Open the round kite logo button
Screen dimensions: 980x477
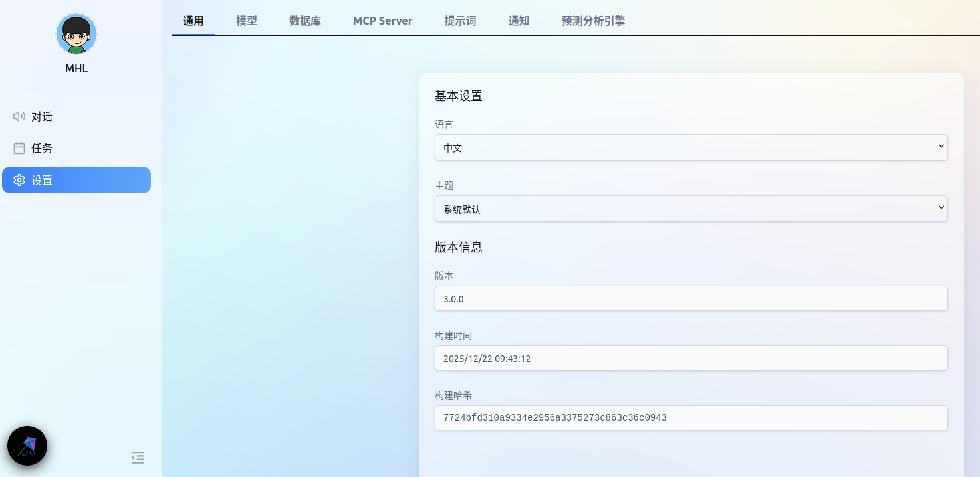tap(27, 446)
